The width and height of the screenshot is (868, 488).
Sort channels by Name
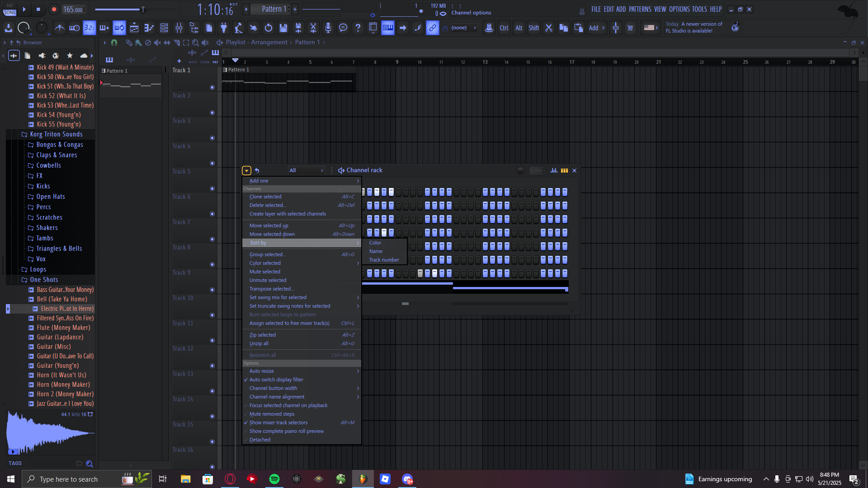(376, 251)
